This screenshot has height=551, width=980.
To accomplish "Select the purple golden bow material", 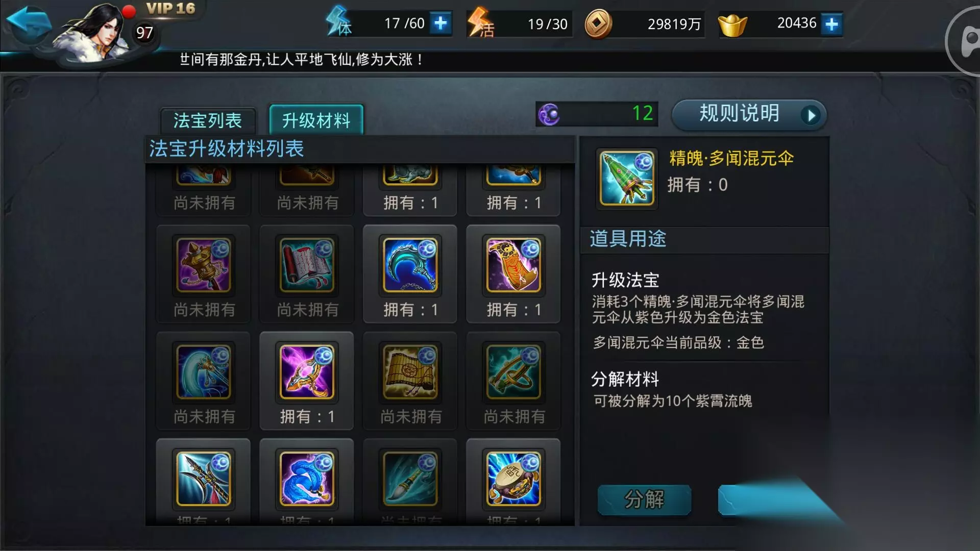I will click(307, 372).
